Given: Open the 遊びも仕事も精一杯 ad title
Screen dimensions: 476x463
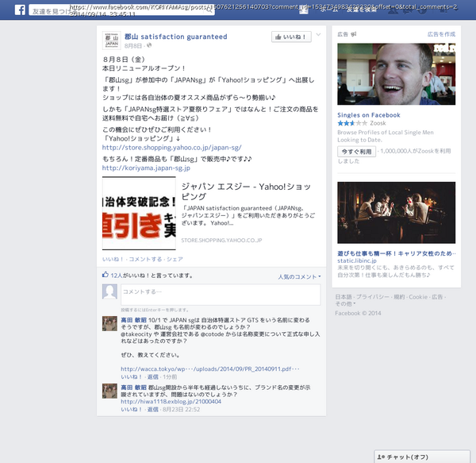Looking at the screenshot, I should pos(397,253).
